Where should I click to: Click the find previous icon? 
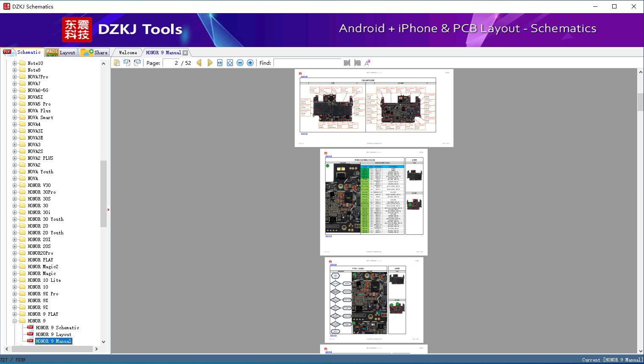point(347,63)
